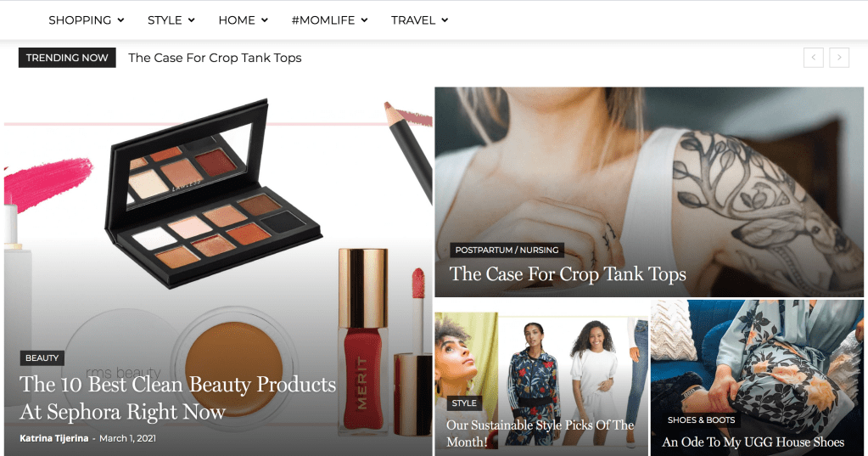This screenshot has height=456, width=868.
Task: Open the TRAVEL menu item
Action: click(x=413, y=20)
